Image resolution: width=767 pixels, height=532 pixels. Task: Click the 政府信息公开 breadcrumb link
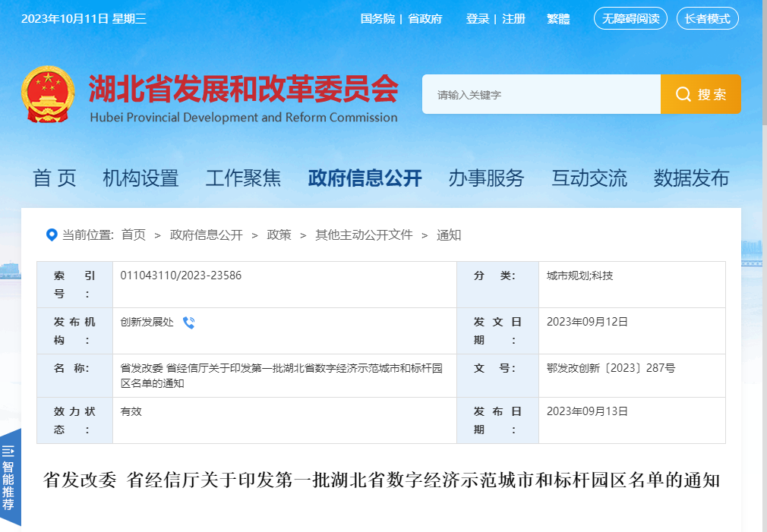tap(206, 235)
